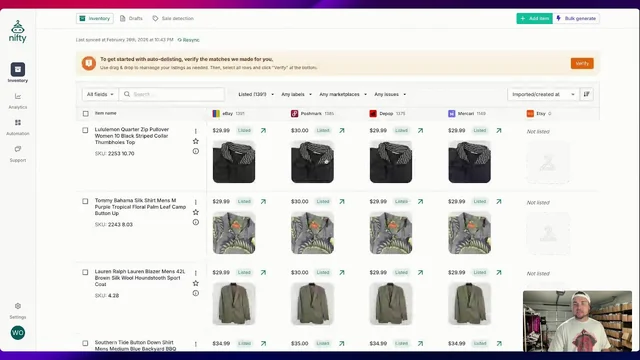Check the Tommy Bahama Silk Shirt row
Image resolution: width=640 pixels, height=360 pixels.
85,201
